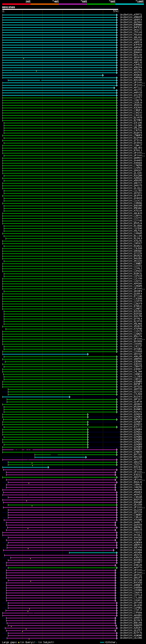Select the UniRef100_P81406 label

tap(131, 35)
